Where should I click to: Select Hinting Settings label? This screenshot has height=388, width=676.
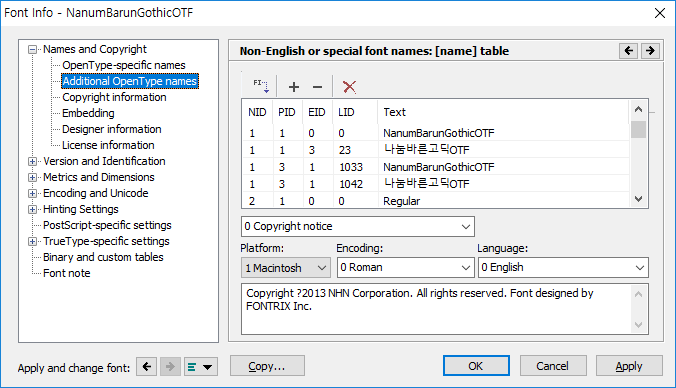pos(81,209)
